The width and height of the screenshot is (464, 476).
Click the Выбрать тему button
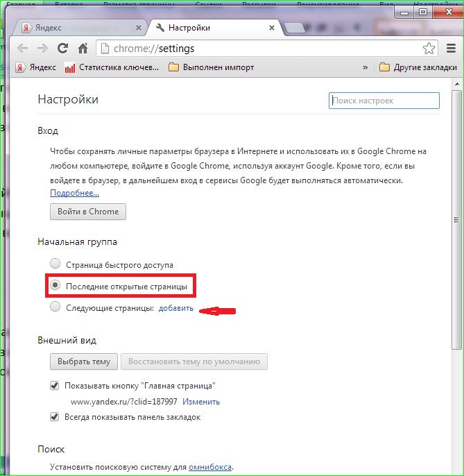(84, 362)
